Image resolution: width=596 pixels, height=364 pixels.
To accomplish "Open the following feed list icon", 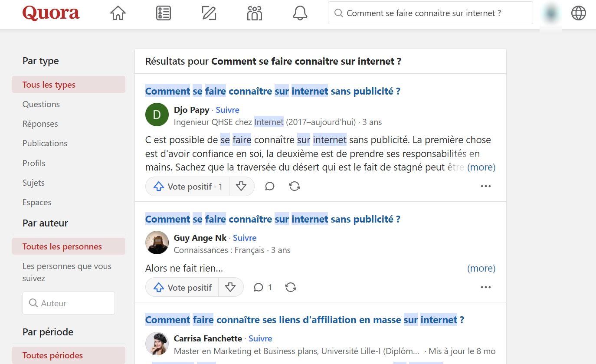I will click(164, 13).
